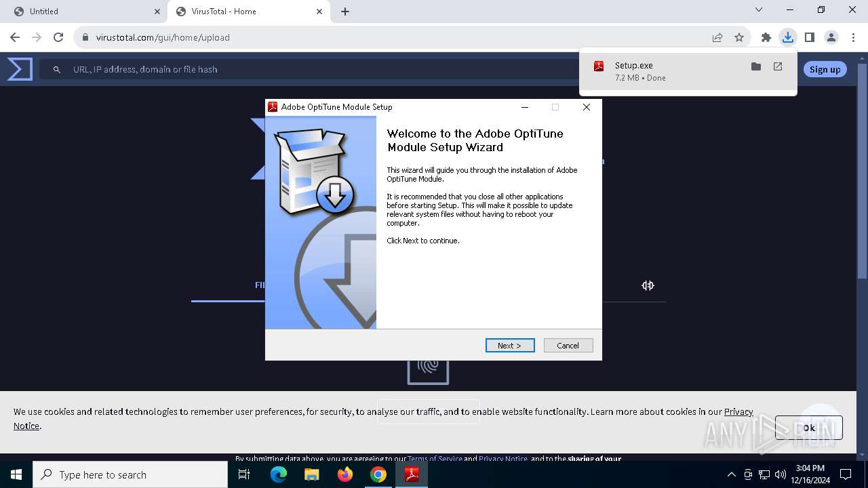Minimize the Adobe OptiTune Setup window

(525, 107)
